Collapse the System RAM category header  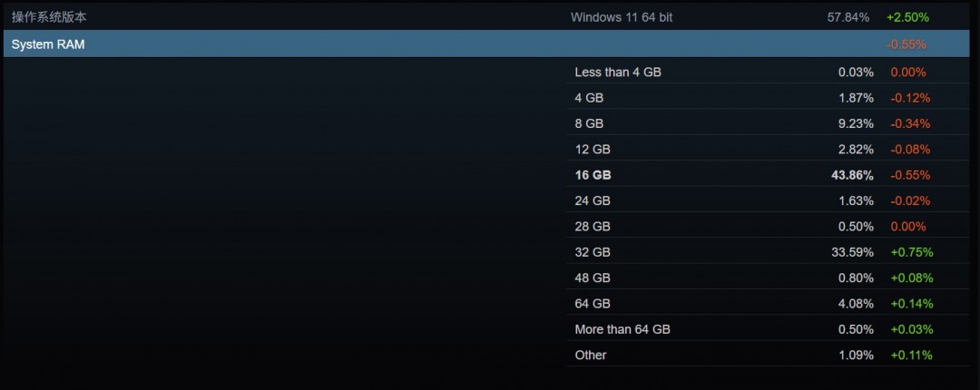tap(48, 44)
